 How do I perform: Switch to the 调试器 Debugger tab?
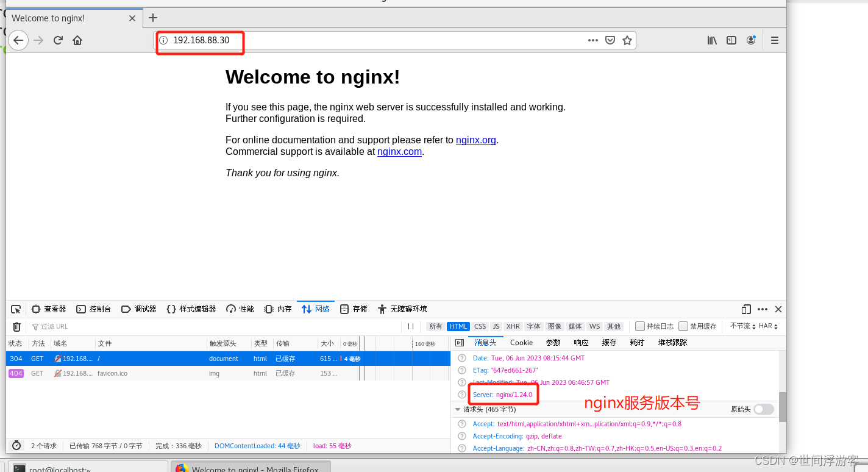139,309
